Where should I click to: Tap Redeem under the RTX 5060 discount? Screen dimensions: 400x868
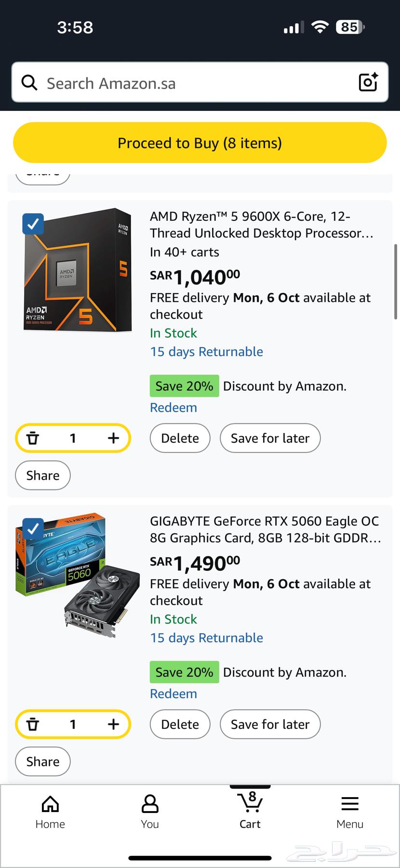click(x=173, y=693)
